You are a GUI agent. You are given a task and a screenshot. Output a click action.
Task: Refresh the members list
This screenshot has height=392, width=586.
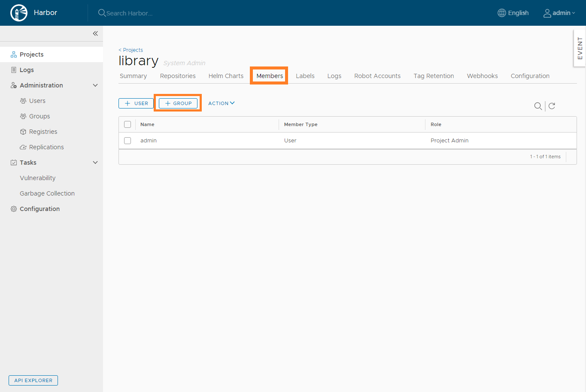(552, 106)
